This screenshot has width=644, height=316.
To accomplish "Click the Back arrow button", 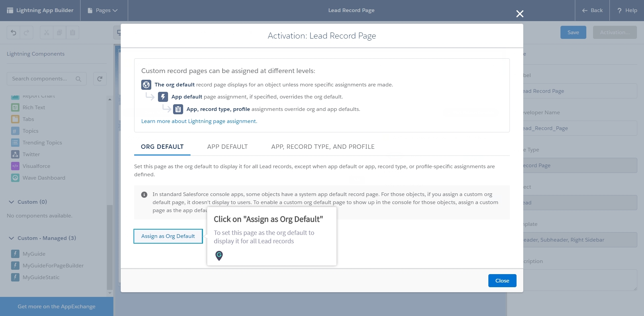I will (x=592, y=10).
